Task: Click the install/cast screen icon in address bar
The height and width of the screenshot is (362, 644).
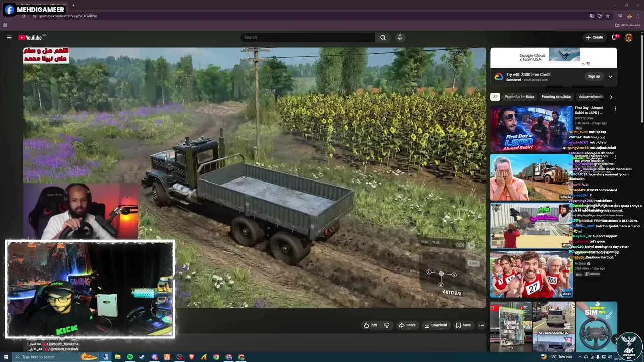Action: (599, 16)
